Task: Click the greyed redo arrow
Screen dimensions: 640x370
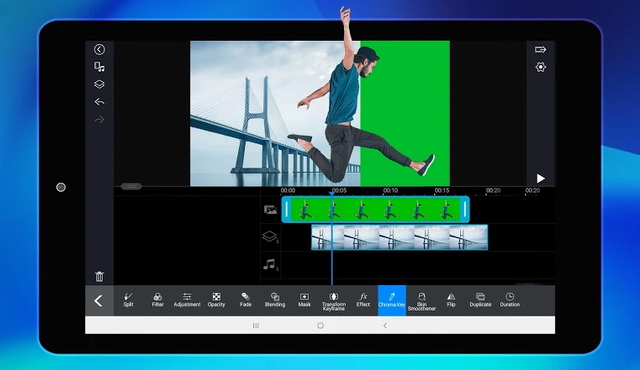Action: point(99,120)
